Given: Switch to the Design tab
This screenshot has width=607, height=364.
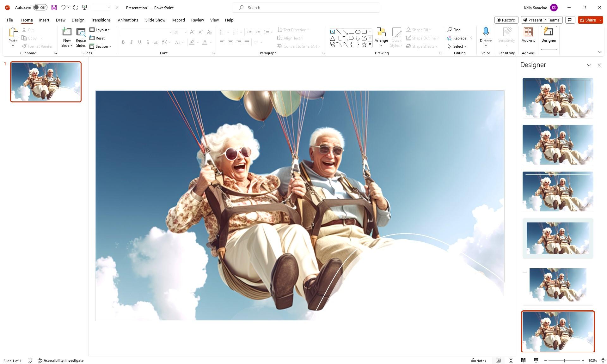Looking at the screenshot, I should 78,20.
